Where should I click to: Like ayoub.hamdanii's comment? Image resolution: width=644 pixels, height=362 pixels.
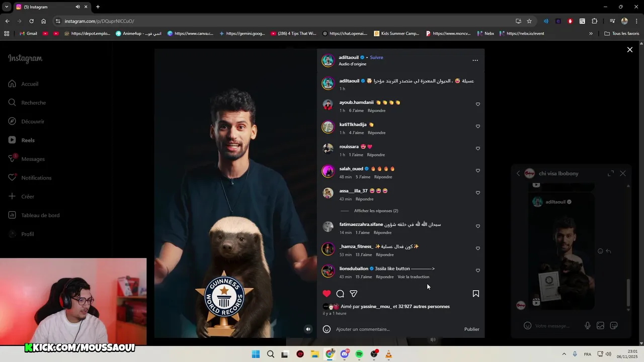[x=478, y=105]
